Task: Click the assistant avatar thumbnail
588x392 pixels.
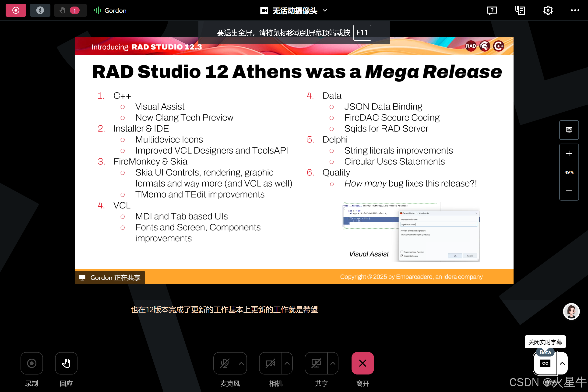Action: (x=571, y=311)
